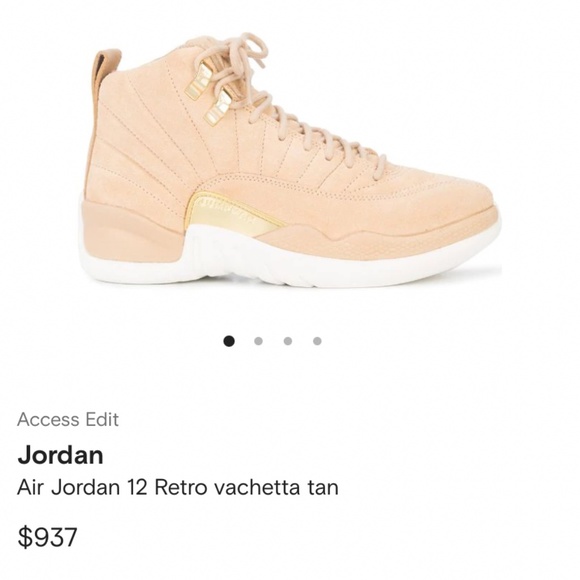The height and width of the screenshot is (580, 580).
Task: Tap the word Edit in Access Edit
Action: [102, 419]
